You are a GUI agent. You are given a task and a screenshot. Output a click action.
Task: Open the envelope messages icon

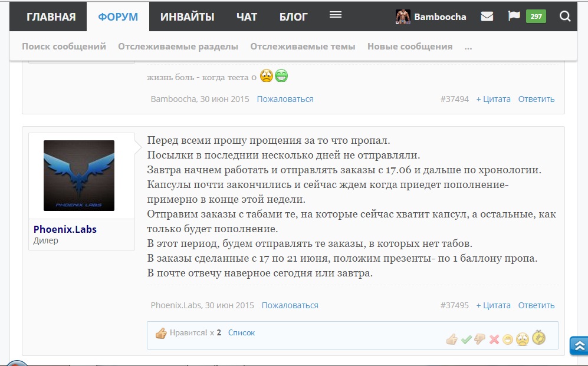[487, 17]
